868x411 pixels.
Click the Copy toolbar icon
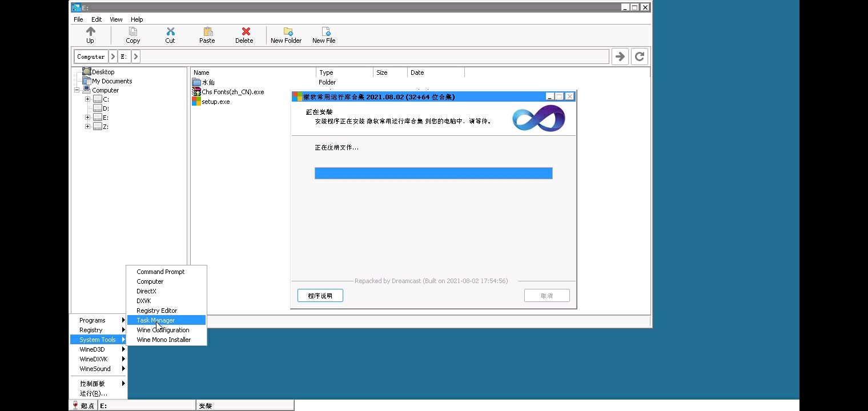pos(132,32)
